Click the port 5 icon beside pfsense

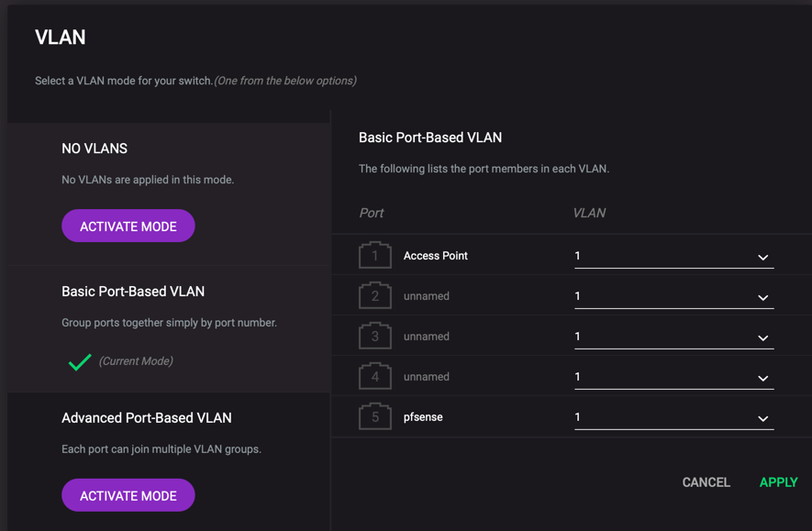click(374, 416)
